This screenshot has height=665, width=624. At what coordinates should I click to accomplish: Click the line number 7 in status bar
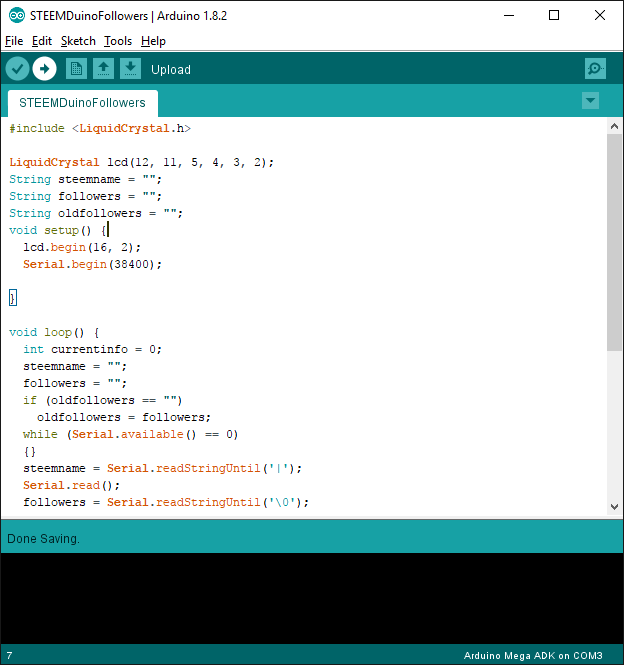click(9, 656)
